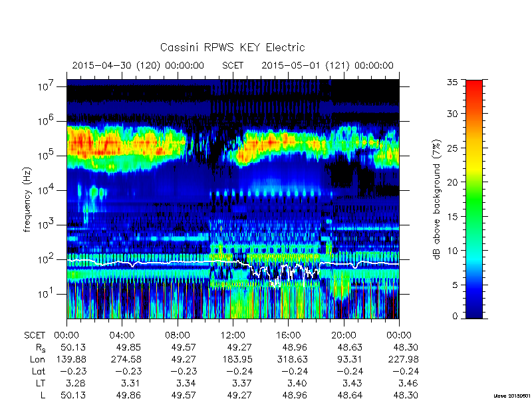Click the Lon value "139.88"
The height and width of the screenshot is (399, 532).
click(70, 359)
